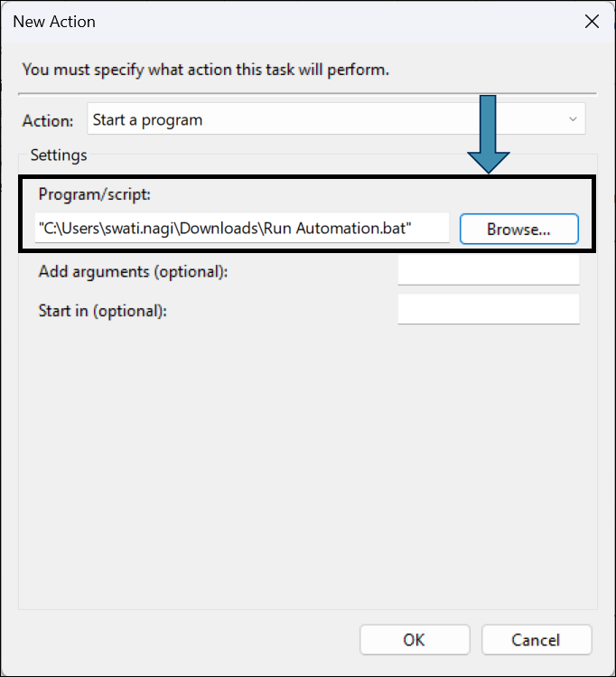Focus the Add arguments input box
Screen dimensions: 616x677
(488, 270)
